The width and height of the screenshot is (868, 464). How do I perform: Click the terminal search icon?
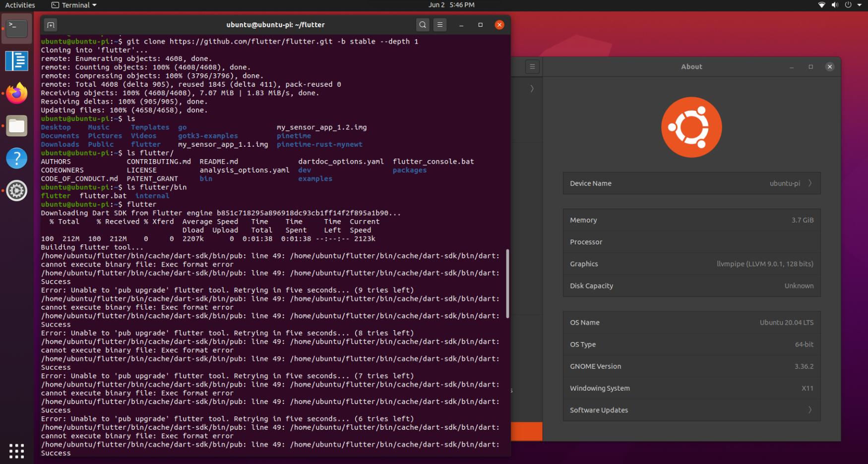point(422,25)
